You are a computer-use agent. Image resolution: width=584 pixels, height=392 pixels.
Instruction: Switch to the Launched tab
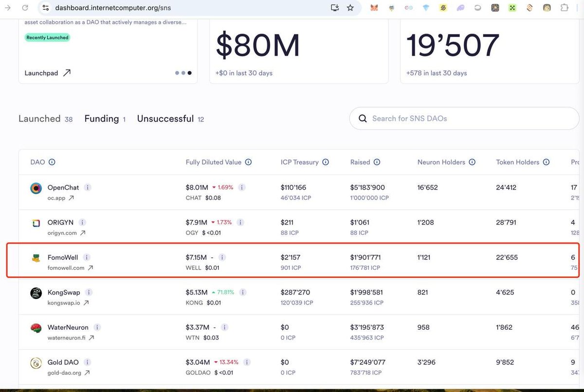(x=45, y=119)
